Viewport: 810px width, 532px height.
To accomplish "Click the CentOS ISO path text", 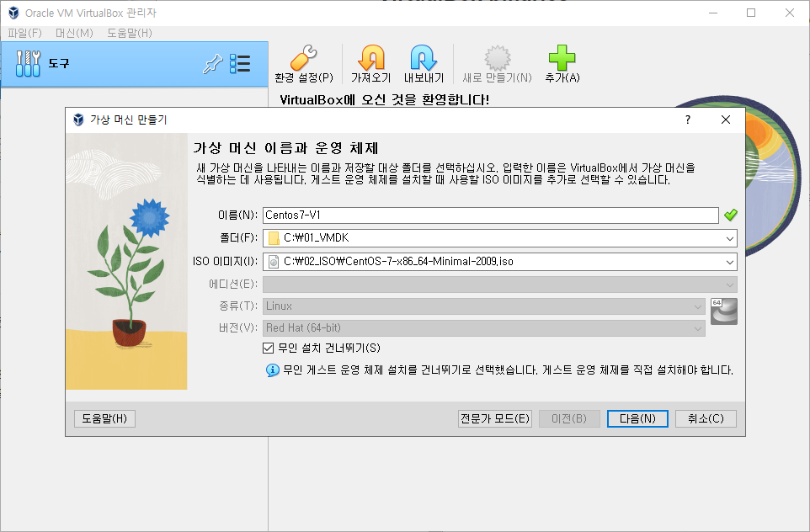I will pos(399,261).
